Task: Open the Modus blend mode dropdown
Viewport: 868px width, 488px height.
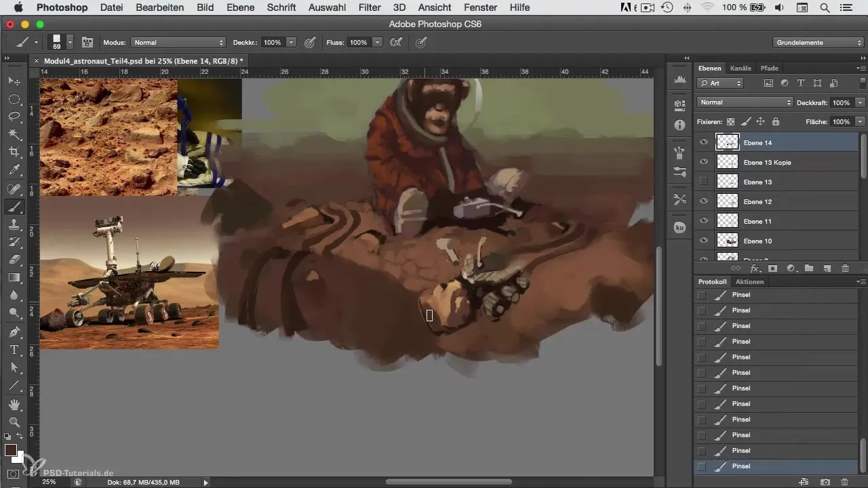Action: [x=178, y=42]
